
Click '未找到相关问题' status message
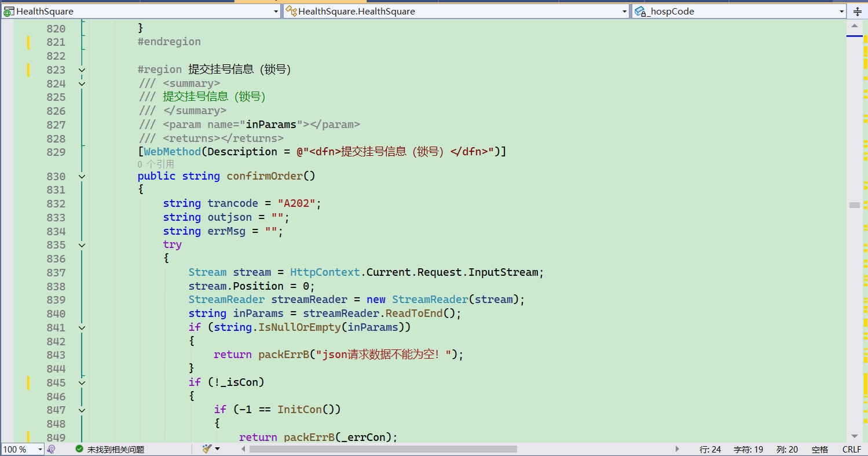(116, 449)
